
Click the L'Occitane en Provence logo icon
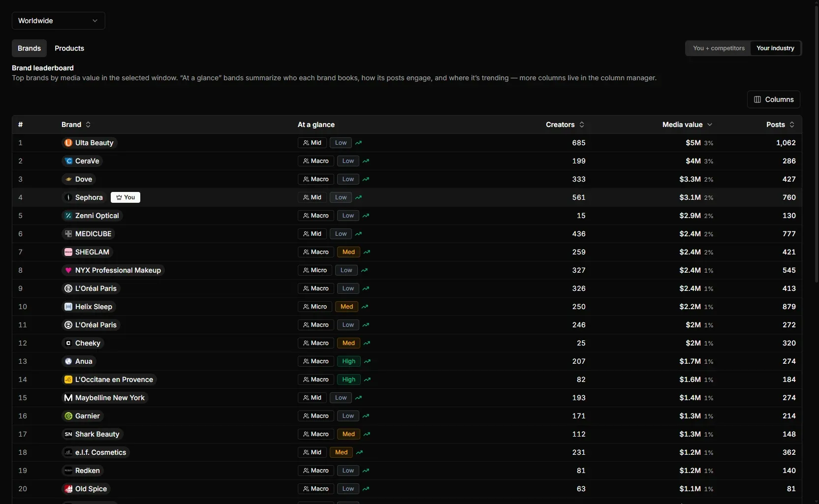(x=68, y=379)
